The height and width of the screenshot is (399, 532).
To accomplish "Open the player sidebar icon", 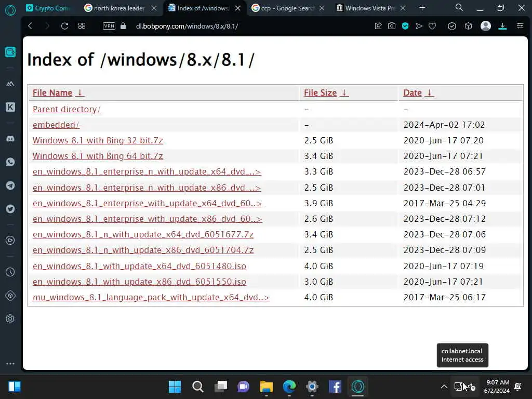I will pos(10,241).
